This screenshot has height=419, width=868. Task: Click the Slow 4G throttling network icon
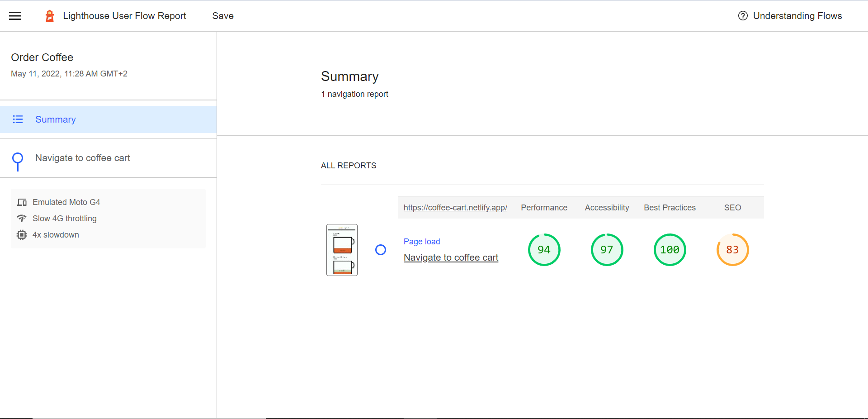pos(22,219)
